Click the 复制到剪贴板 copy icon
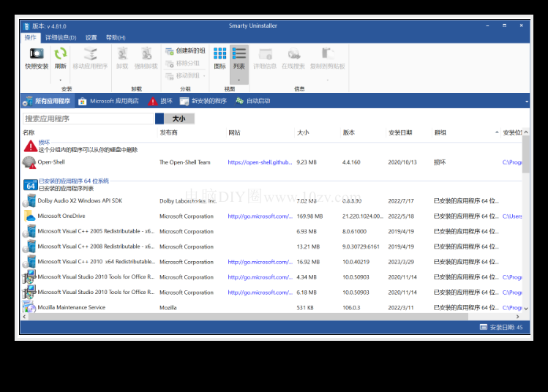The width and height of the screenshot is (548, 392). coord(328,54)
